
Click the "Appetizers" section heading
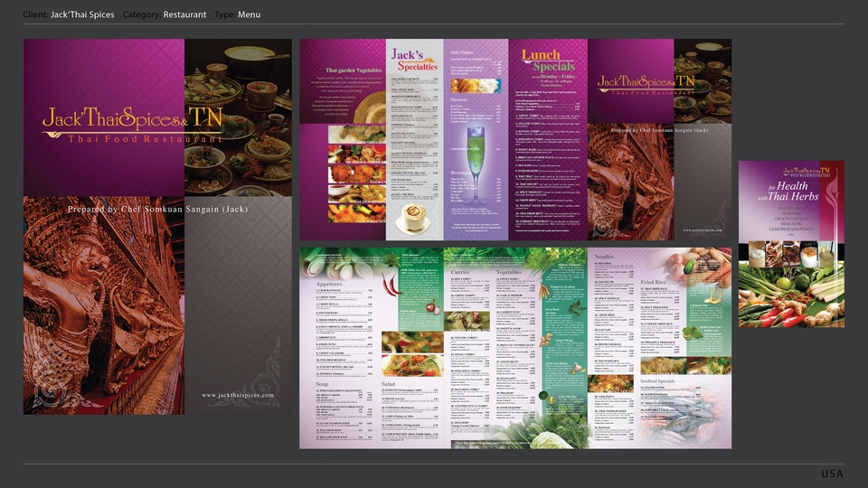pos(329,284)
